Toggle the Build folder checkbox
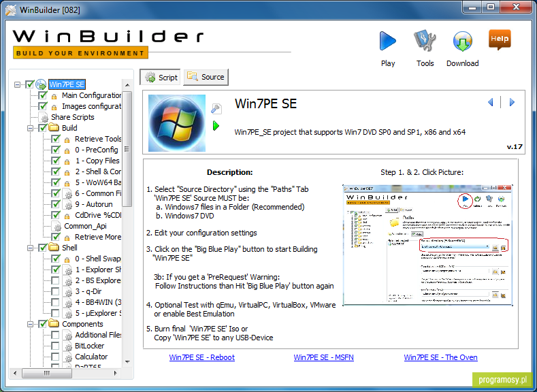Screen dimensions: 537x392 click(x=43, y=128)
